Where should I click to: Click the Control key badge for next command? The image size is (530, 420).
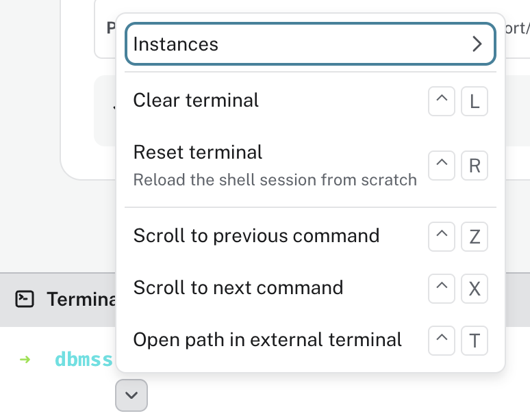pyautogui.click(x=442, y=289)
